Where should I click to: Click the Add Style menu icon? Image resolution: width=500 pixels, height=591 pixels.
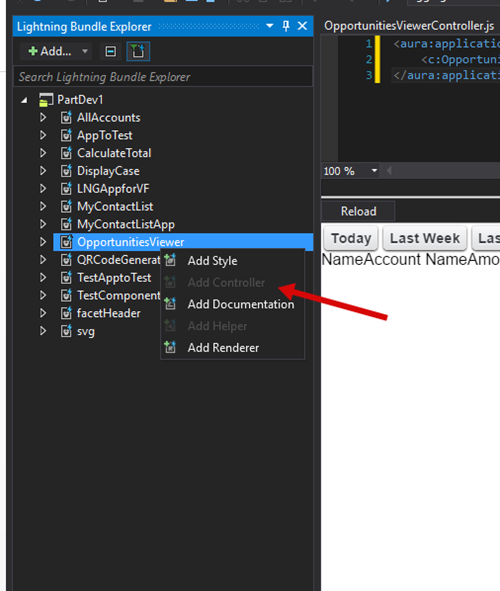click(x=170, y=260)
